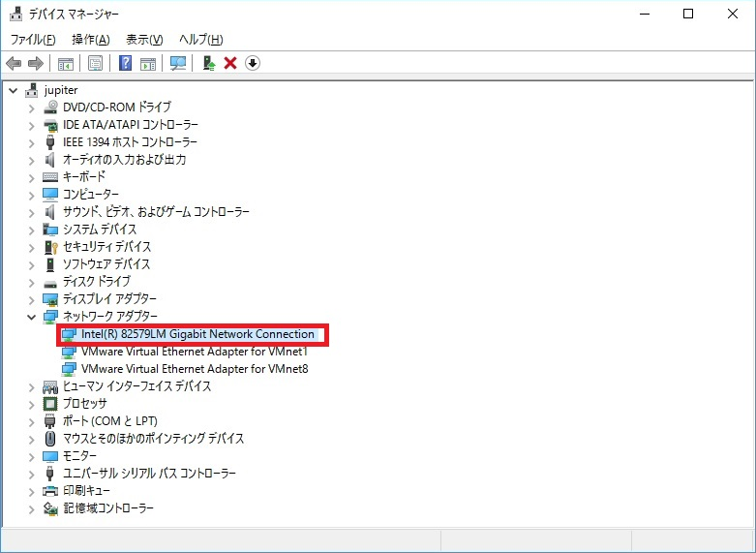Click the USB controller plug icon
The height and width of the screenshot is (553, 756).
click(x=49, y=473)
